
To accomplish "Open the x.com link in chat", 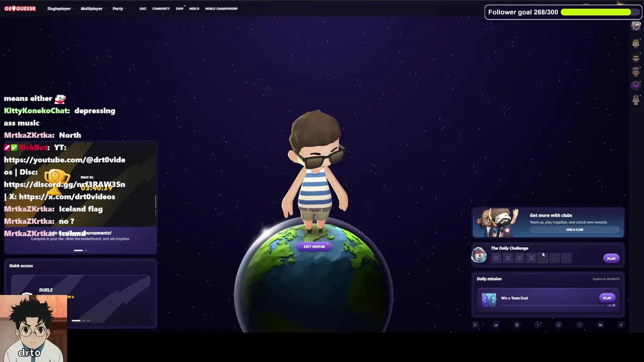I will point(67,197).
